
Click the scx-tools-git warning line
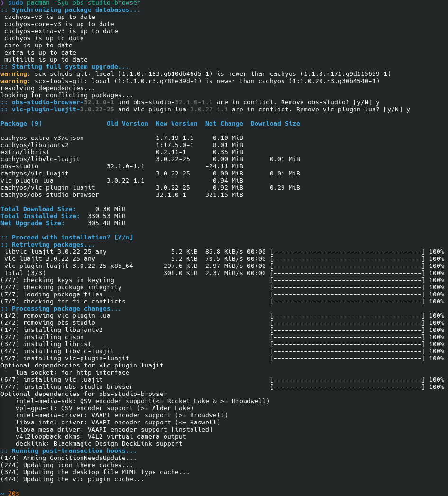(190, 81)
